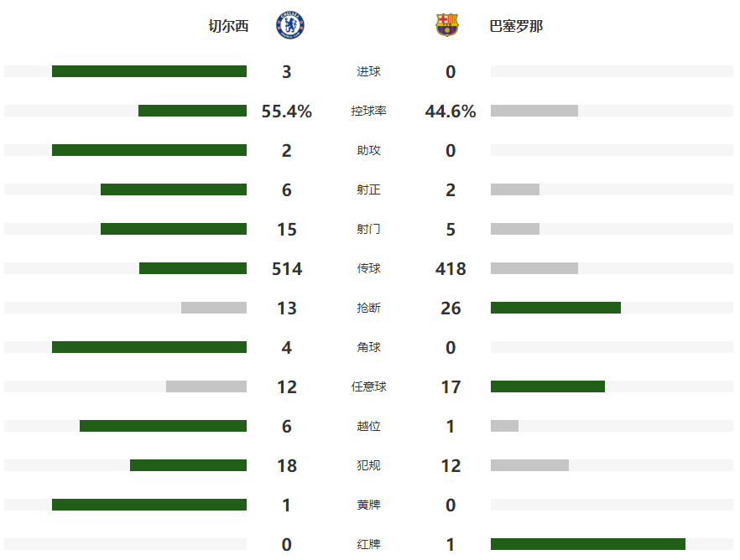Click the 助攻 stat label
Image resolution: width=740 pixels, height=560 pixels.
368,150
